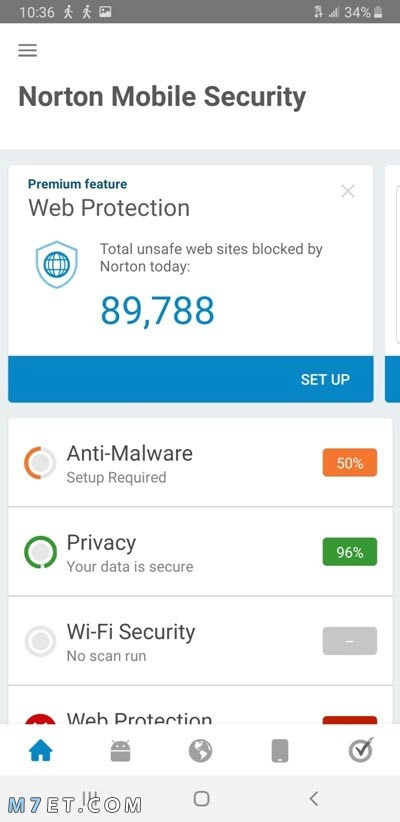Tap the green Privacy status ring

coord(40,551)
